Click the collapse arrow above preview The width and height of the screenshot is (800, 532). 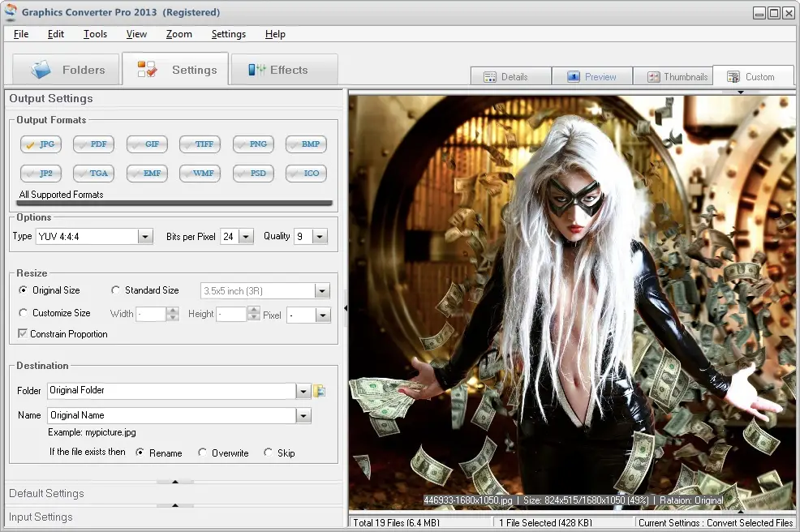(x=740, y=92)
